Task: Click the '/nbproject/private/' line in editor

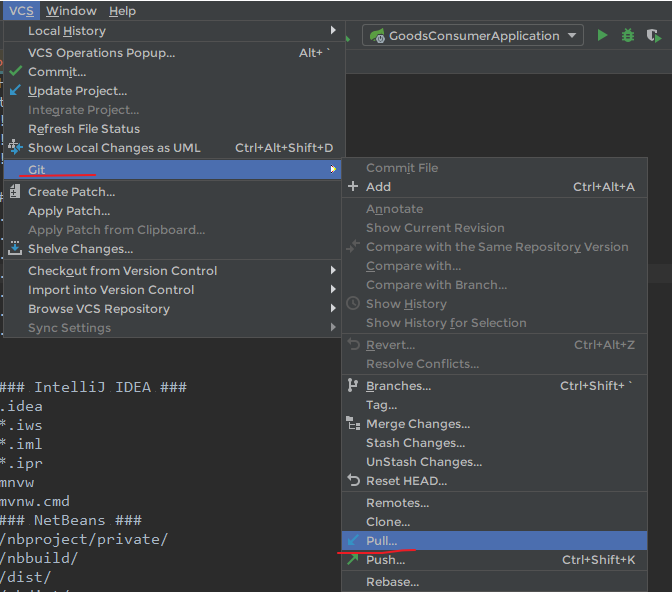Action: point(84,539)
